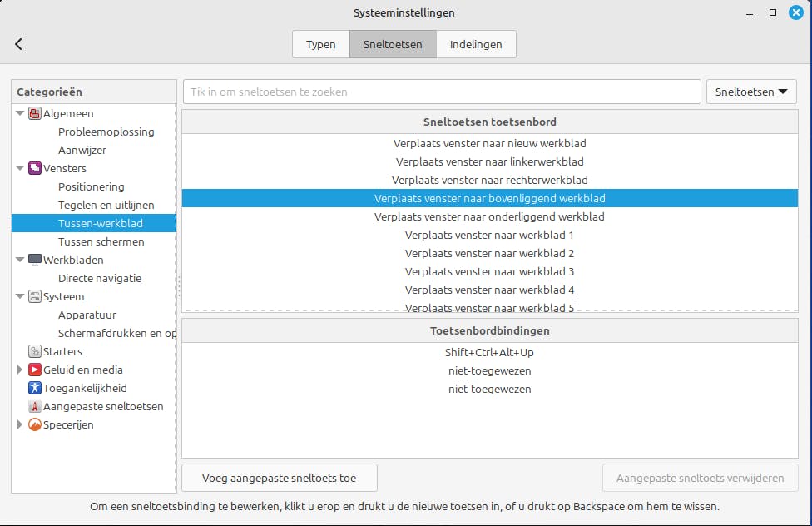The height and width of the screenshot is (526, 812).
Task: Select Verplaats venster naar bovenliggend werkblad
Action: pos(490,198)
